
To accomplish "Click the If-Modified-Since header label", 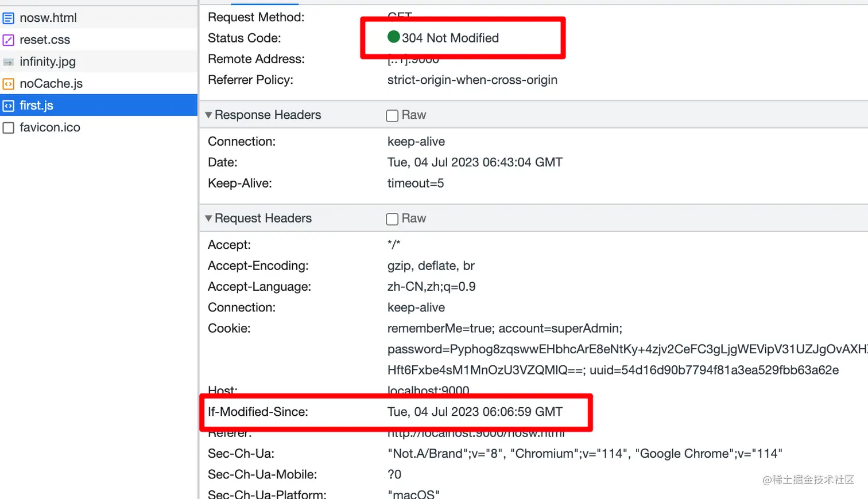I will click(x=258, y=412).
